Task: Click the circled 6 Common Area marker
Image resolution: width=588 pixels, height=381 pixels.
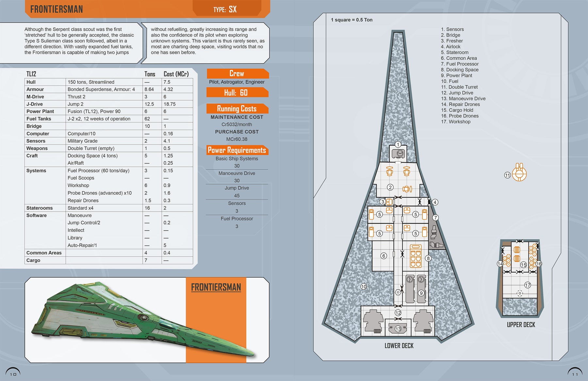Action: pos(384,256)
